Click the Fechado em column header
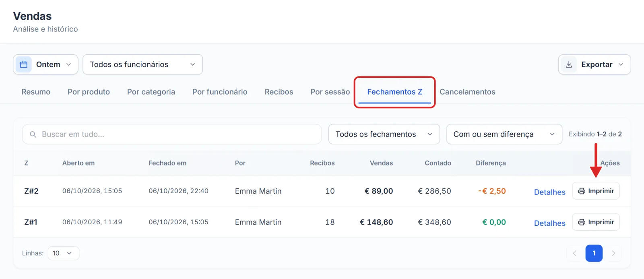This screenshot has height=279, width=644. pos(167,163)
